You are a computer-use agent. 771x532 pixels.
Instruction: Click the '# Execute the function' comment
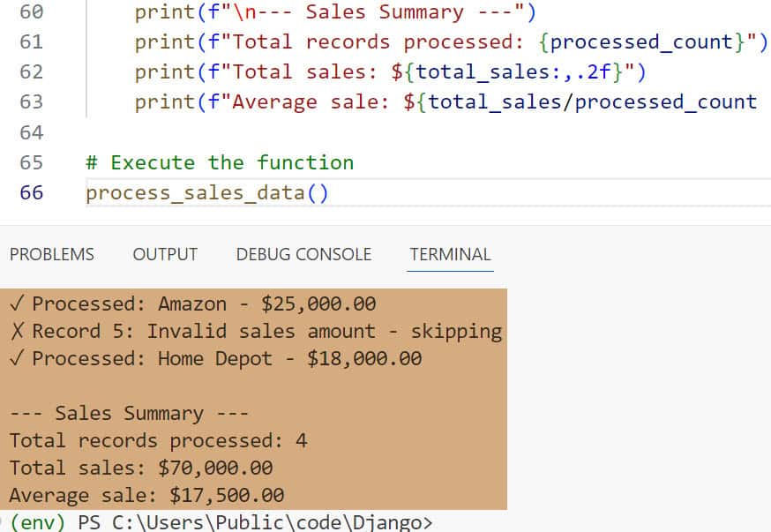[220, 162]
